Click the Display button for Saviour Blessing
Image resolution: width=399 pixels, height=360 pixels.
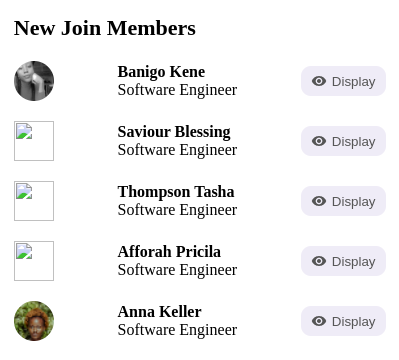[x=343, y=141]
